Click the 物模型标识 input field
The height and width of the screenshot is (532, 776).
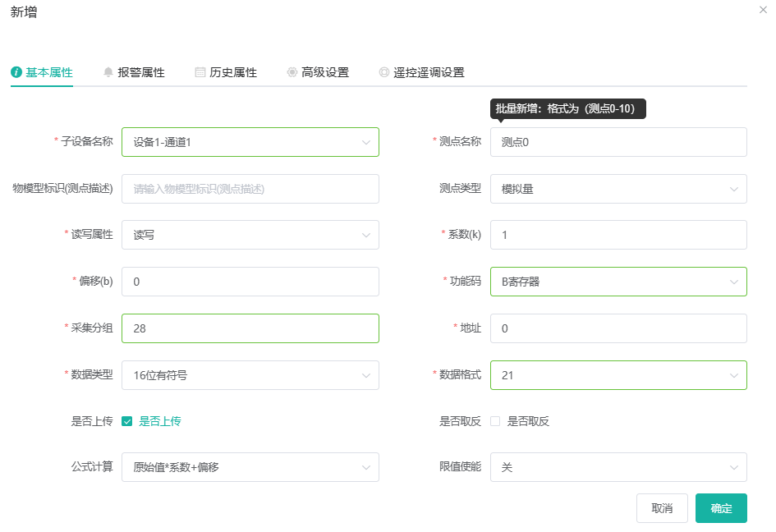[x=250, y=189]
